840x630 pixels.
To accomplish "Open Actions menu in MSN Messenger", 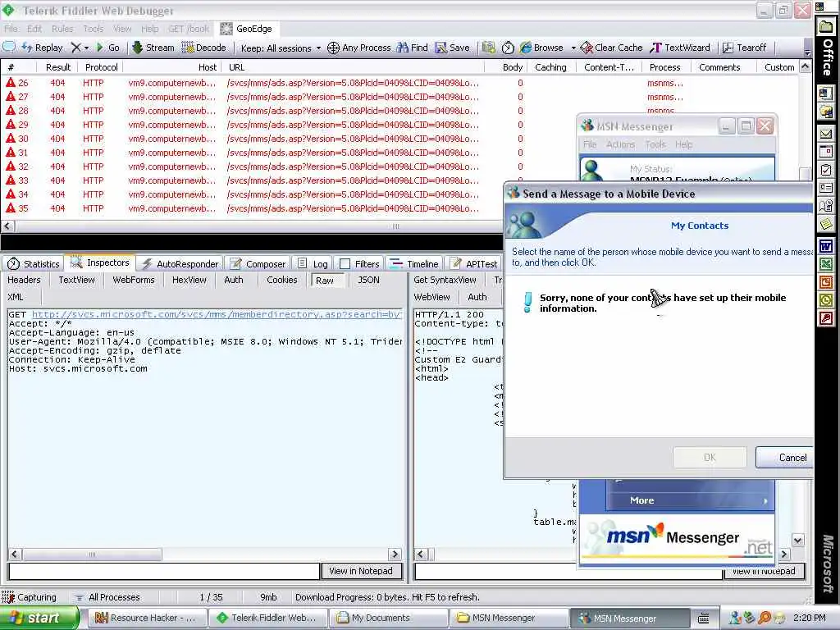I will pos(620,144).
